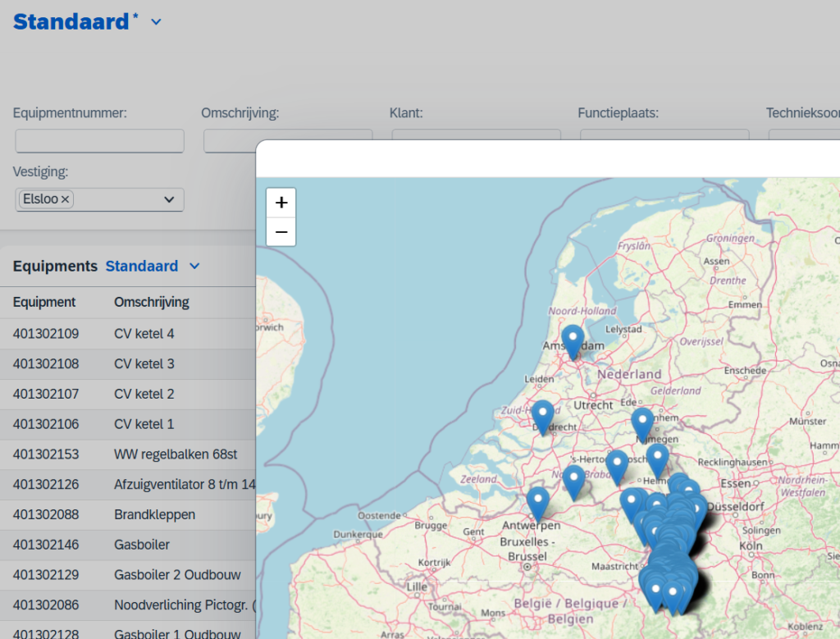The height and width of the screenshot is (639, 840).
Task: Zoom out on the map
Action: click(x=281, y=232)
